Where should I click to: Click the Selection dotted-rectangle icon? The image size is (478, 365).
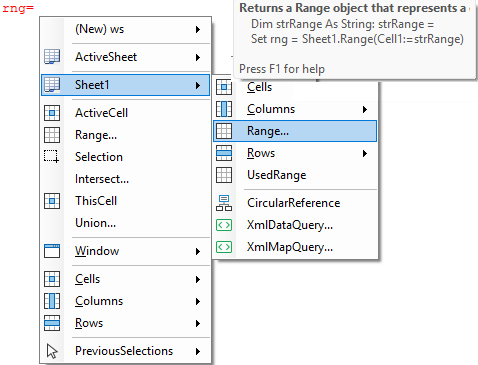52,156
